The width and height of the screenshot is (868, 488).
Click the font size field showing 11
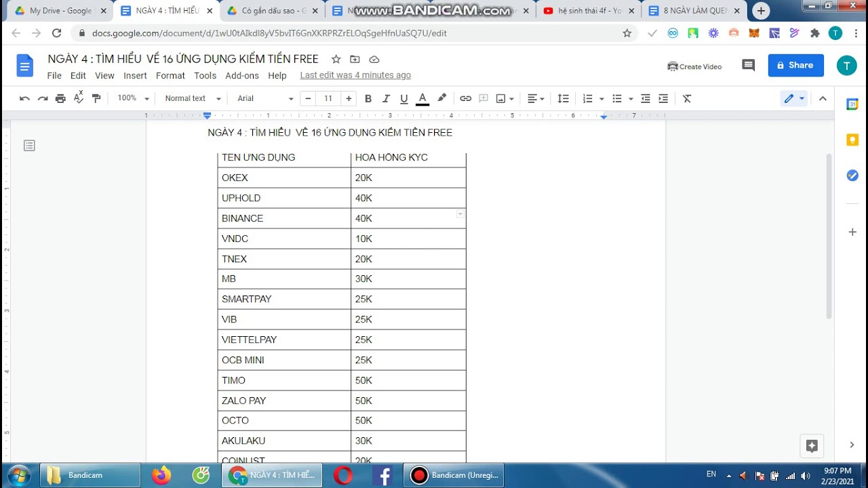coord(328,98)
